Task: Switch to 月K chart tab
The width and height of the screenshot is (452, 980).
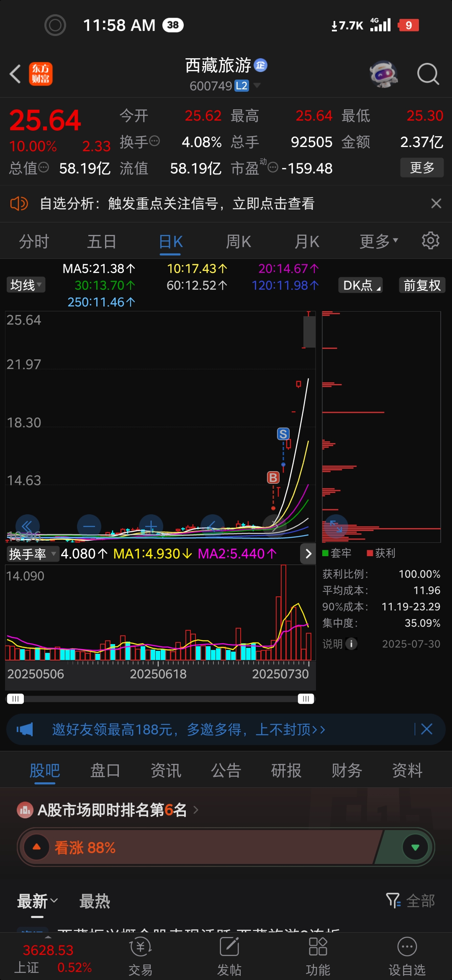Action: coord(307,242)
